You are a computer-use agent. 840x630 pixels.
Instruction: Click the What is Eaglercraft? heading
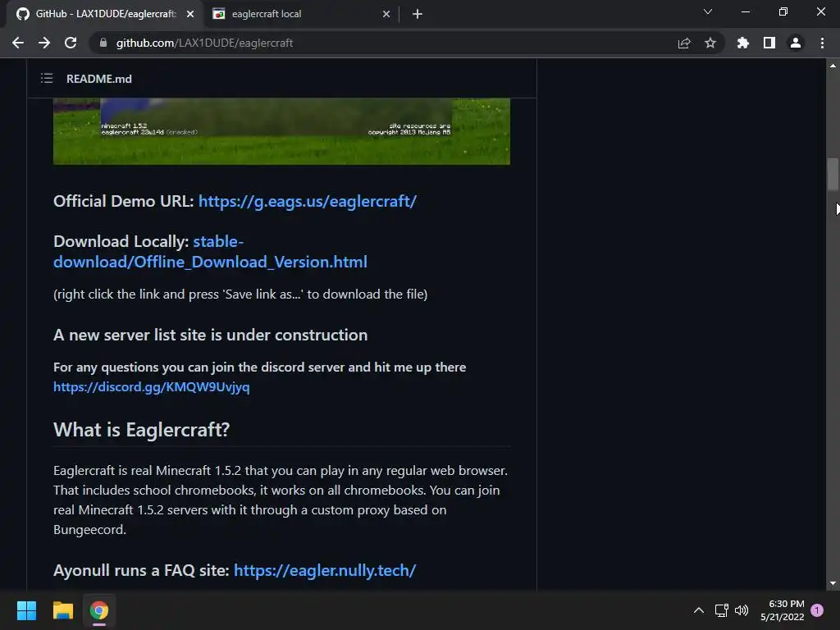click(141, 430)
